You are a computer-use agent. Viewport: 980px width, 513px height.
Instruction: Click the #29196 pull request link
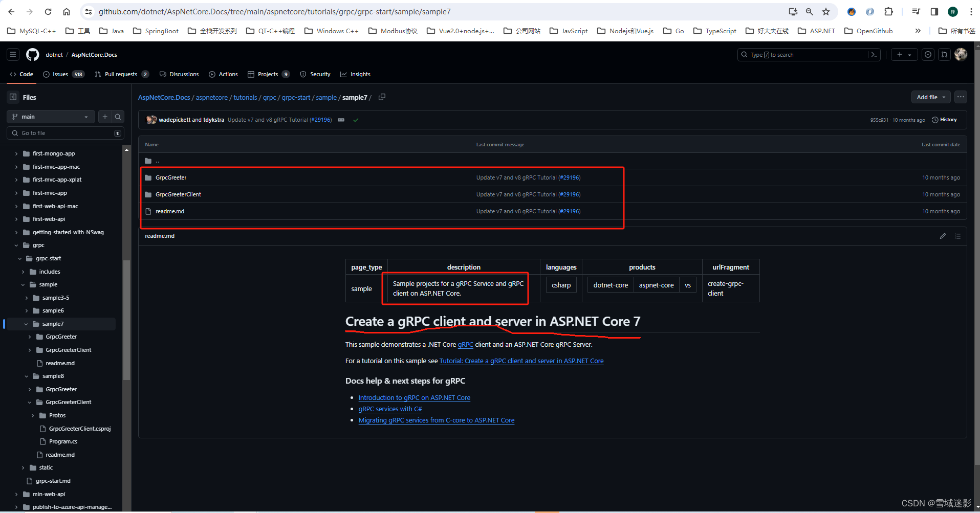click(x=570, y=177)
